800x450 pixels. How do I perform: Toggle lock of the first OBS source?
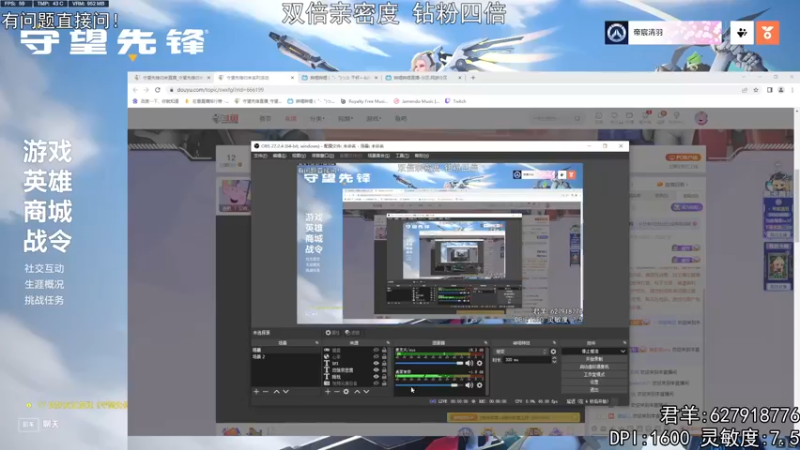coord(384,350)
